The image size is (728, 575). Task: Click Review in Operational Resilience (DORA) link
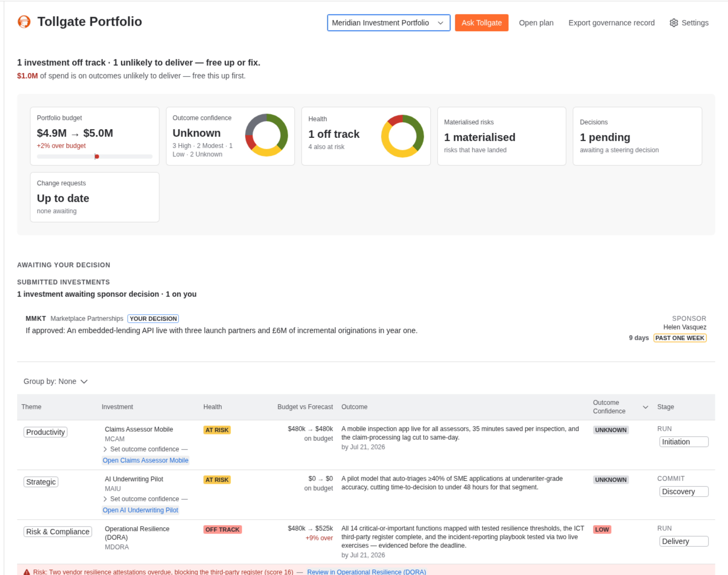tap(366, 572)
